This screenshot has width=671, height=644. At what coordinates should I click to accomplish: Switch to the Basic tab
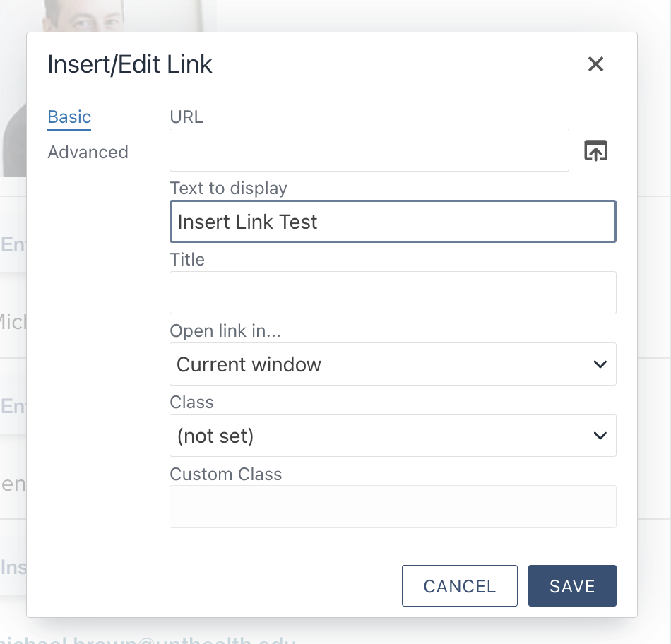69,117
